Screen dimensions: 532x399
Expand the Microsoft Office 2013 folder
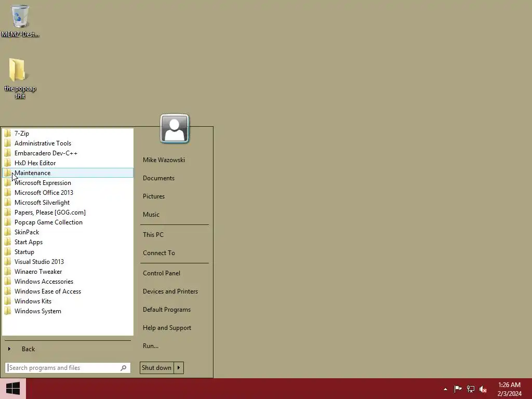(x=68, y=192)
